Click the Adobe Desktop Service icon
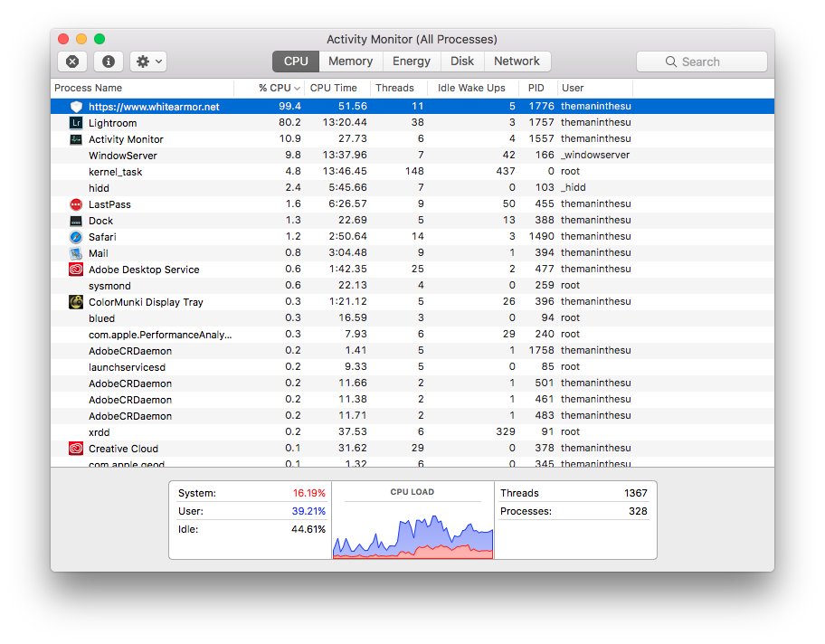825x644 pixels. point(76,270)
